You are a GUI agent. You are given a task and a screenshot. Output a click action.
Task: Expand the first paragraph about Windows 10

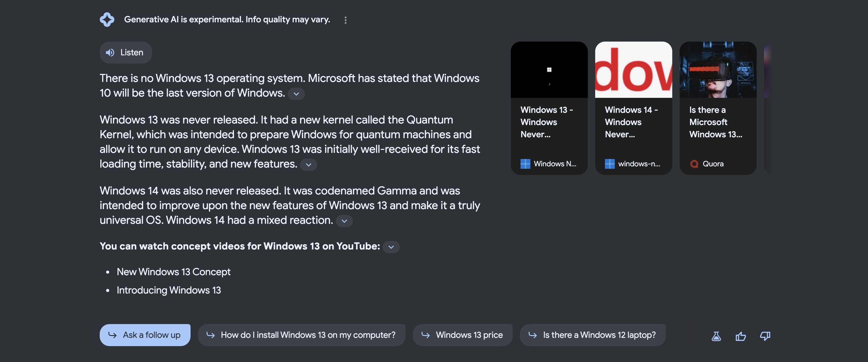(296, 94)
